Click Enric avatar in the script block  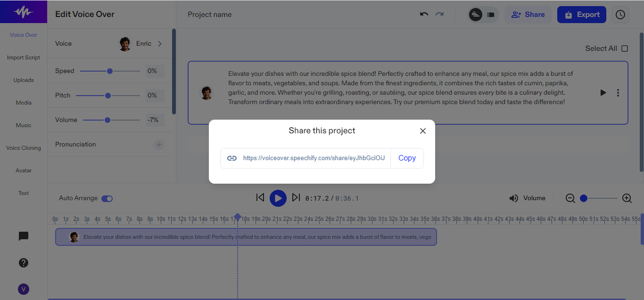(x=206, y=93)
